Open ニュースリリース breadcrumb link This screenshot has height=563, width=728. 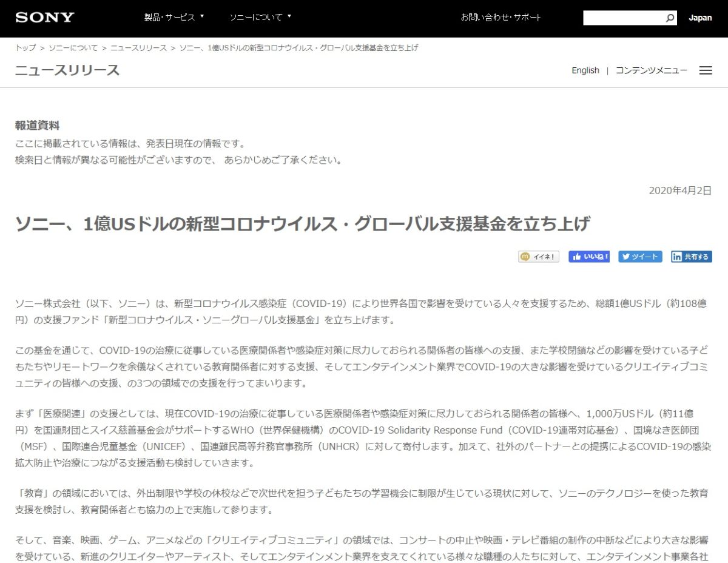(x=138, y=48)
